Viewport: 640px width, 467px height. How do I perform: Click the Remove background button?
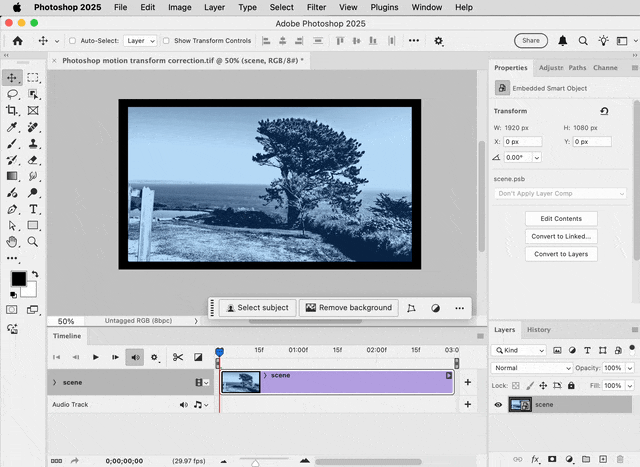point(348,308)
